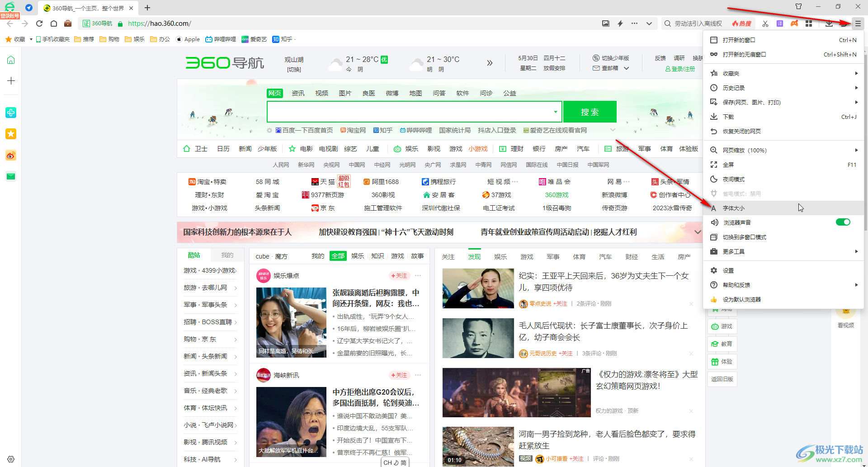Image resolution: width=868 pixels, height=467 pixels.
Task: Switch to the 资讯 search tab
Action: pyautogui.click(x=298, y=93)
